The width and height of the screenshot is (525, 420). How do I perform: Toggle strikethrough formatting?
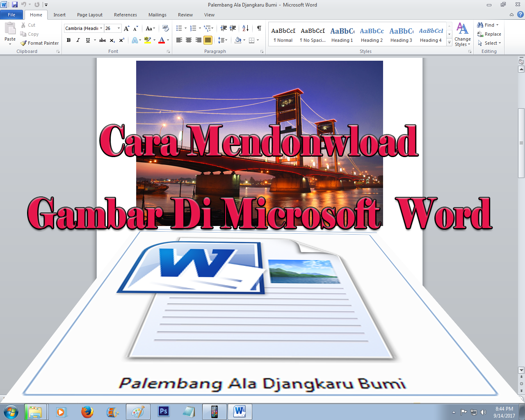click(103, 40)
